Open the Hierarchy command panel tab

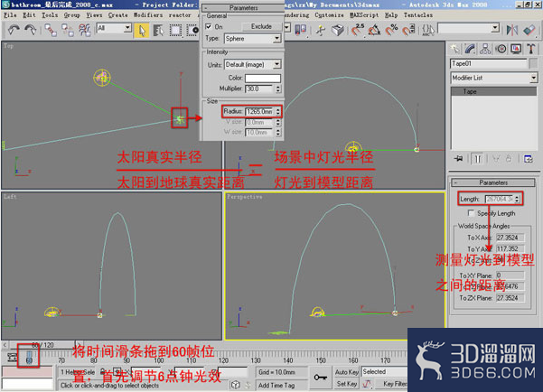(x=485, y=49)
